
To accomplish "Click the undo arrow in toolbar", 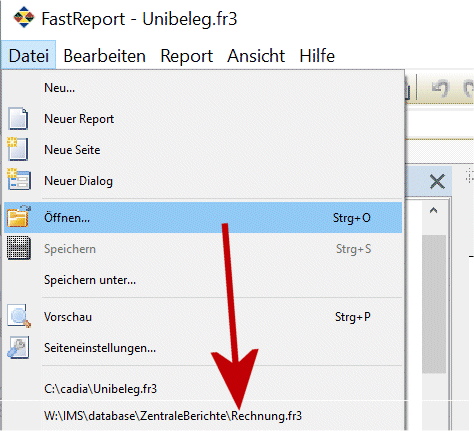I will point(440,88).
